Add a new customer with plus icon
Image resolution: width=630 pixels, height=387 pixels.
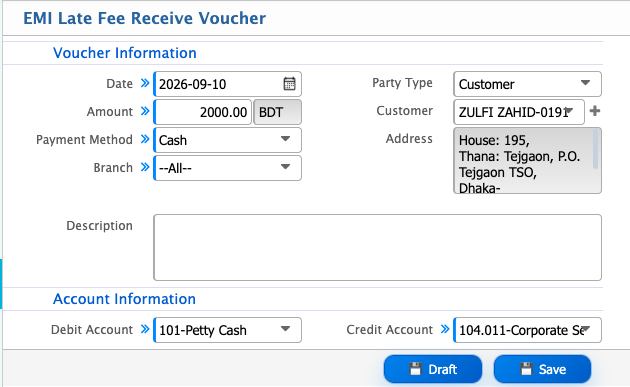(x=595, y=111)
